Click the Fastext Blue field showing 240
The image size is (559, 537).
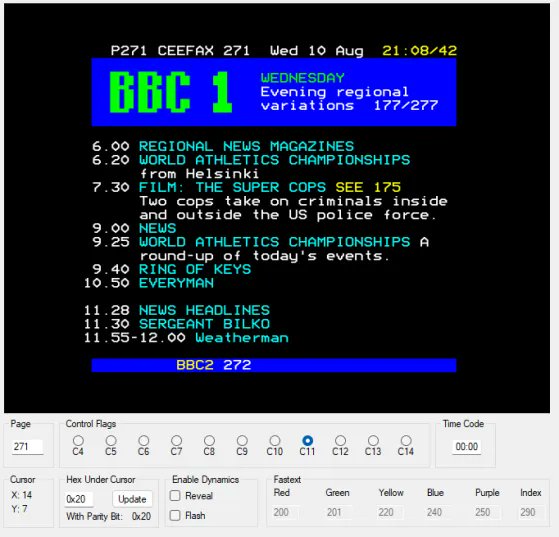point(440,512)
